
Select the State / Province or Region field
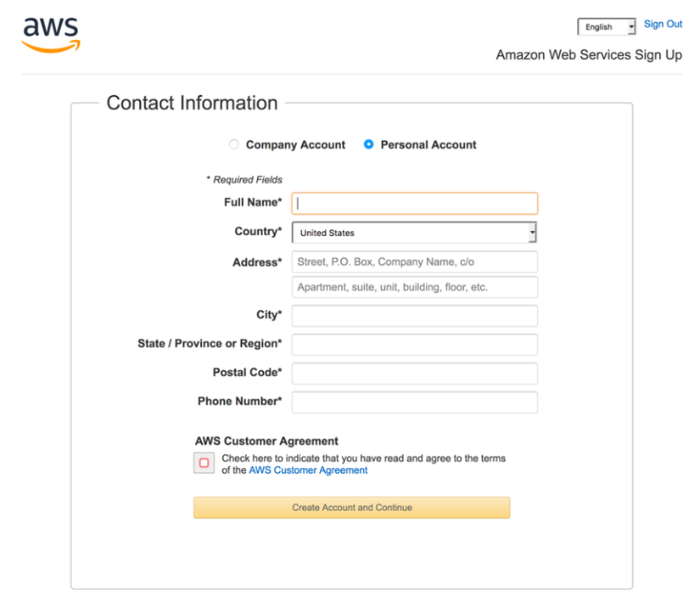[x=414, y=345]
